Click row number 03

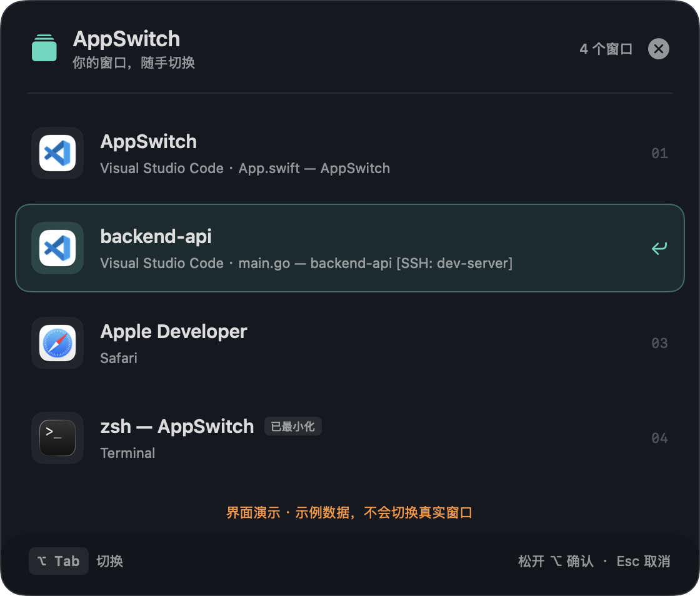[x=659, y=343]
